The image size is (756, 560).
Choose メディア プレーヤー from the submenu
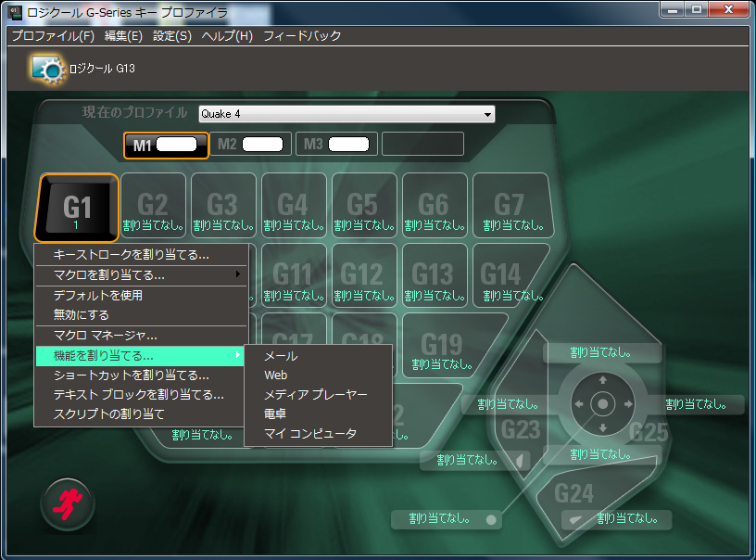315,395
